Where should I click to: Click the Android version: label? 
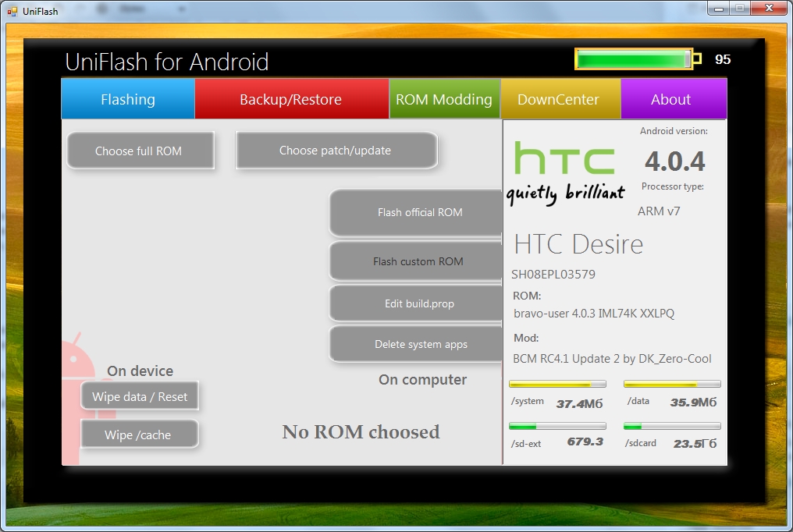click(674, 131)
